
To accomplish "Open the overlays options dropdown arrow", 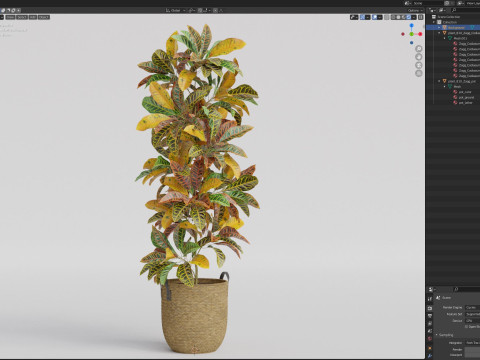I will coord(380,17).
